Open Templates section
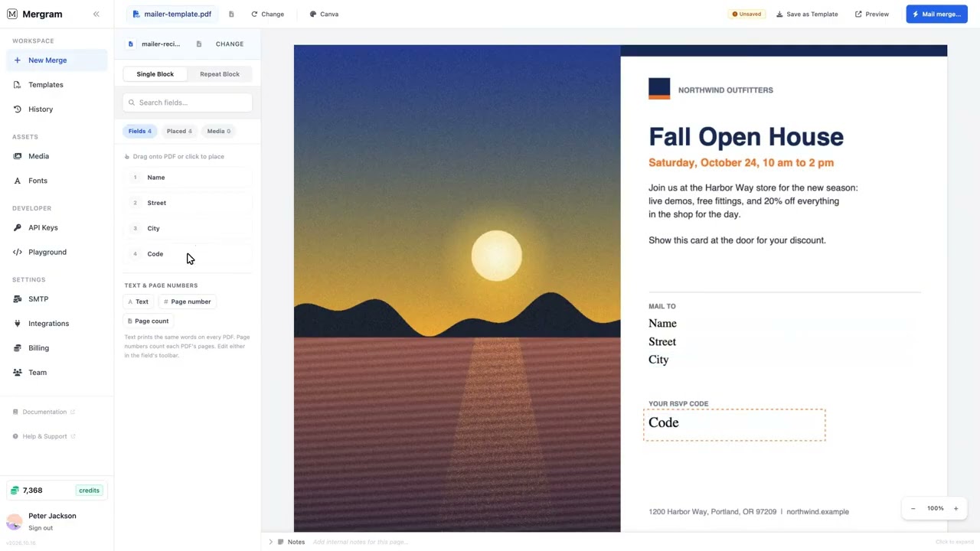 57,85
